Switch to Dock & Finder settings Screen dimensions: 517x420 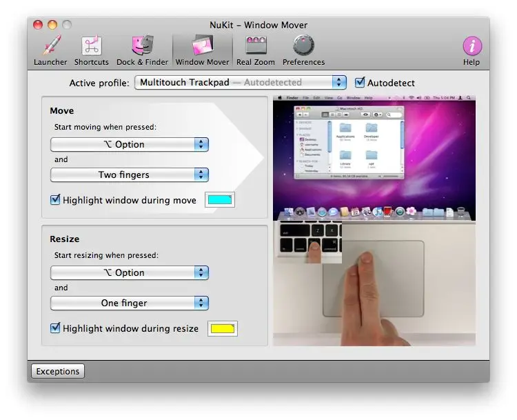click(142, 50)
